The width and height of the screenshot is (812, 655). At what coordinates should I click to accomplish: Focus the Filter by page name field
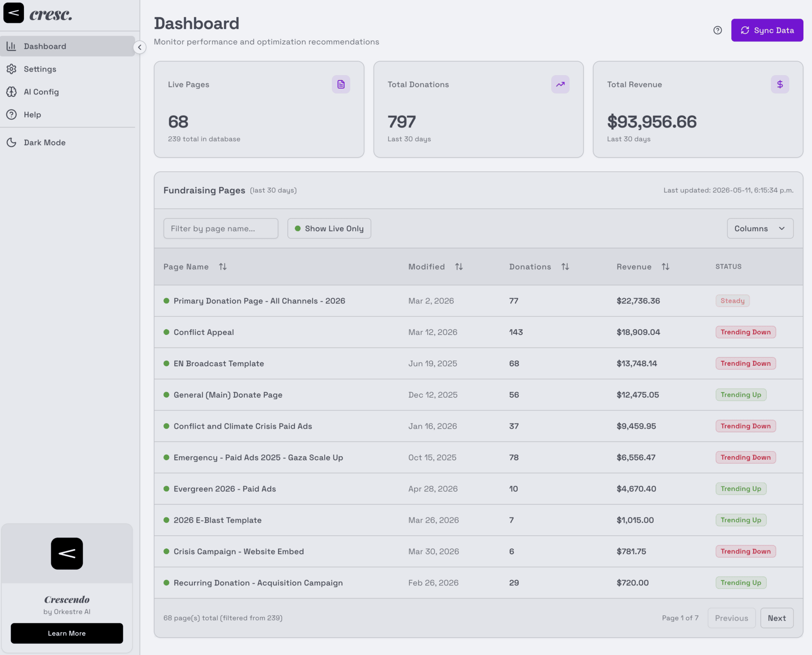221,228
